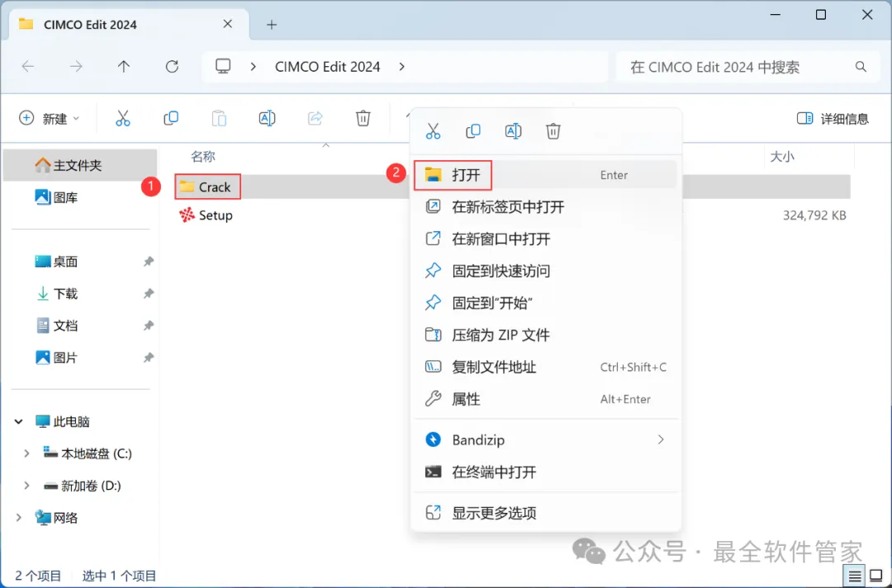Refresh the current folder view
The width and height of the screenshot is (892, 588).
click(172, 67)
